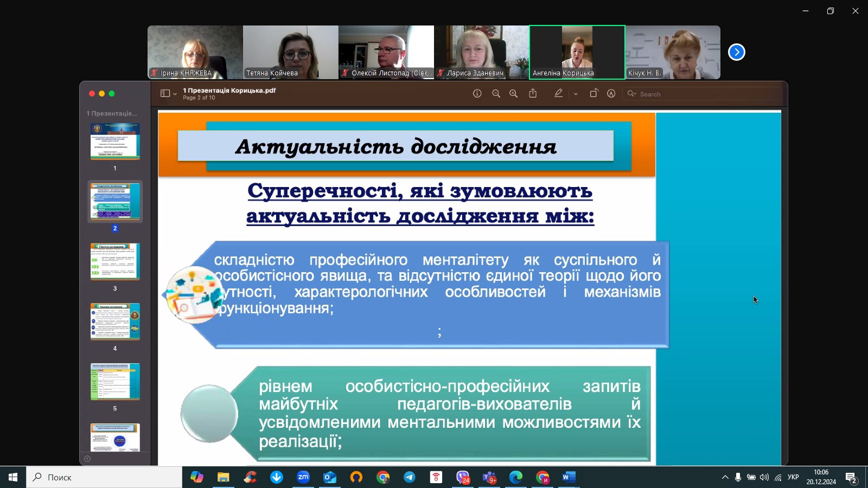
Task: Click the 'Page 2 of 10' indicator
Action: click(x=199, y=98)
